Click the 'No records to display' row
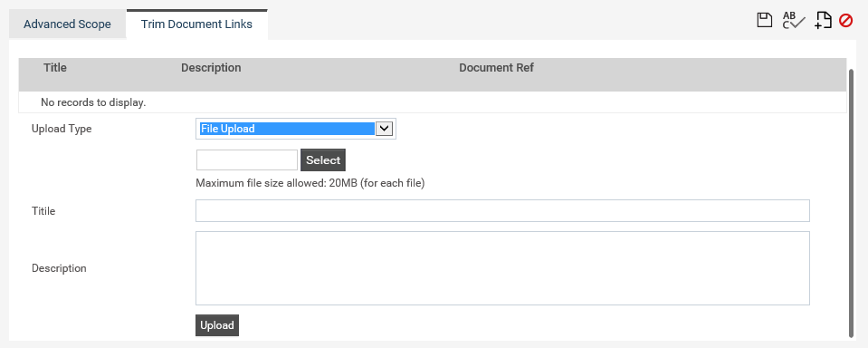Viewport: 868px width, 348px height. [433, 102]
